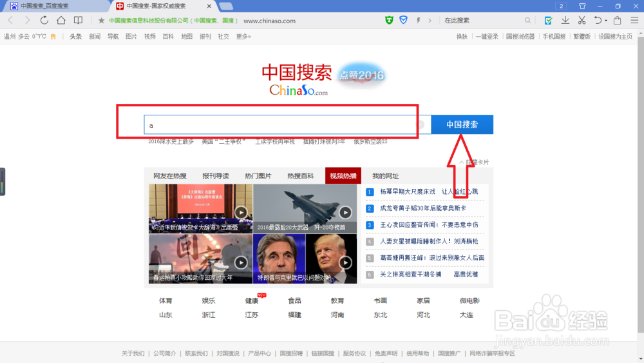Click the tab count 2 icon

click(x=561, y=6)
